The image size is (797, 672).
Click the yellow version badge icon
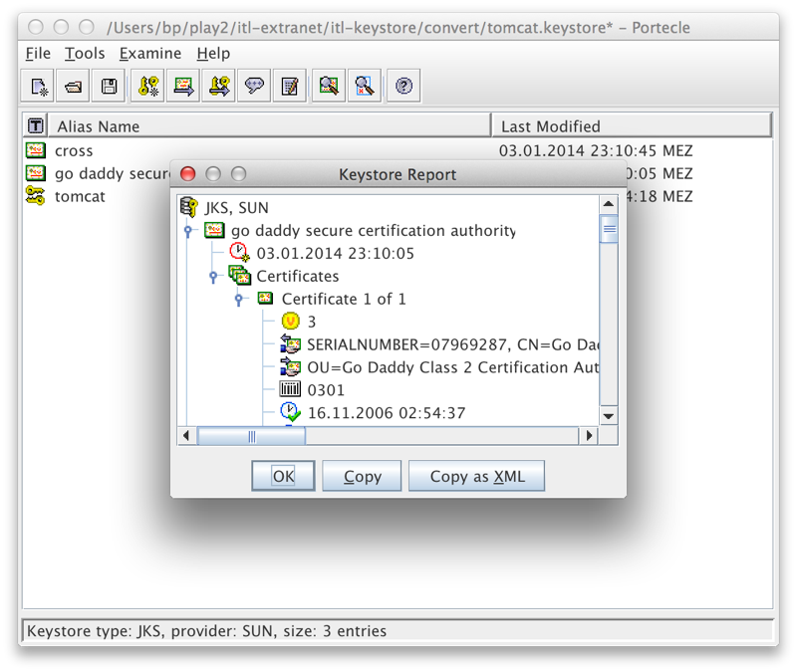pos(290,321)
